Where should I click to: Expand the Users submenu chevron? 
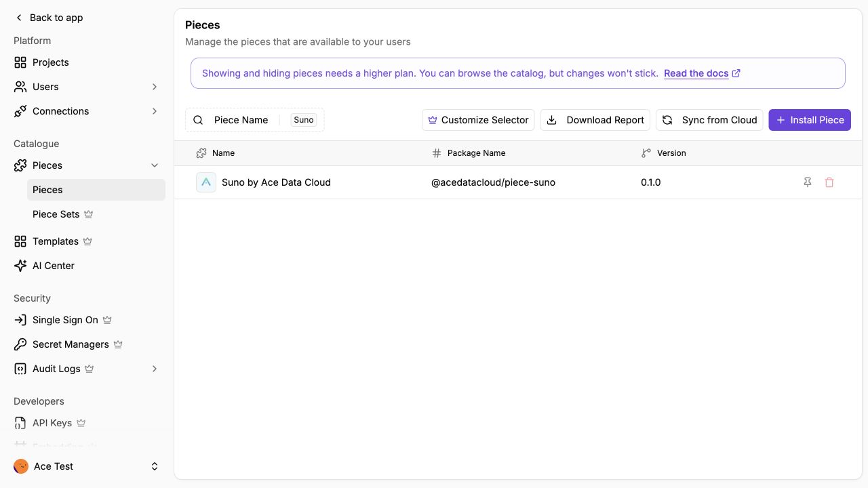pos(155,87)
